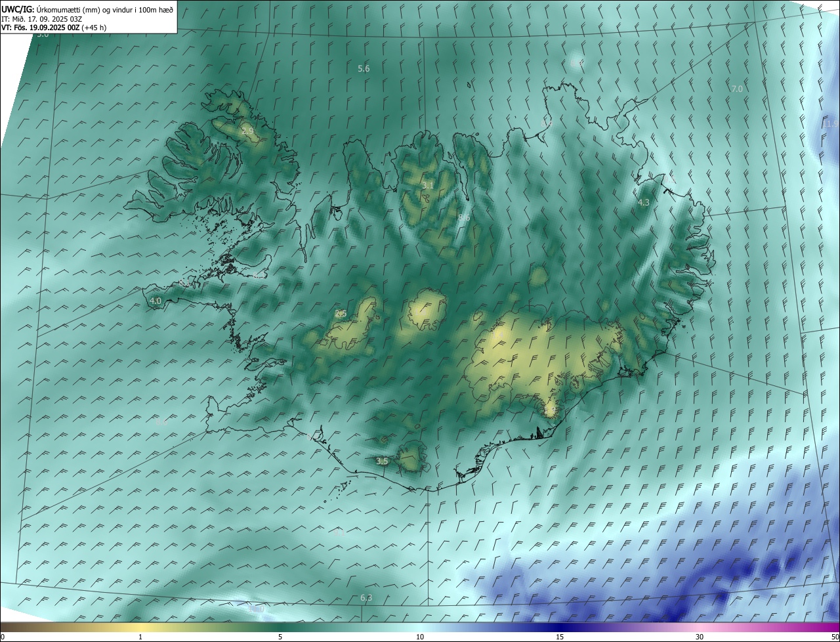
Task: Click the color scale tick label 10
Action: tap(420, 637)
